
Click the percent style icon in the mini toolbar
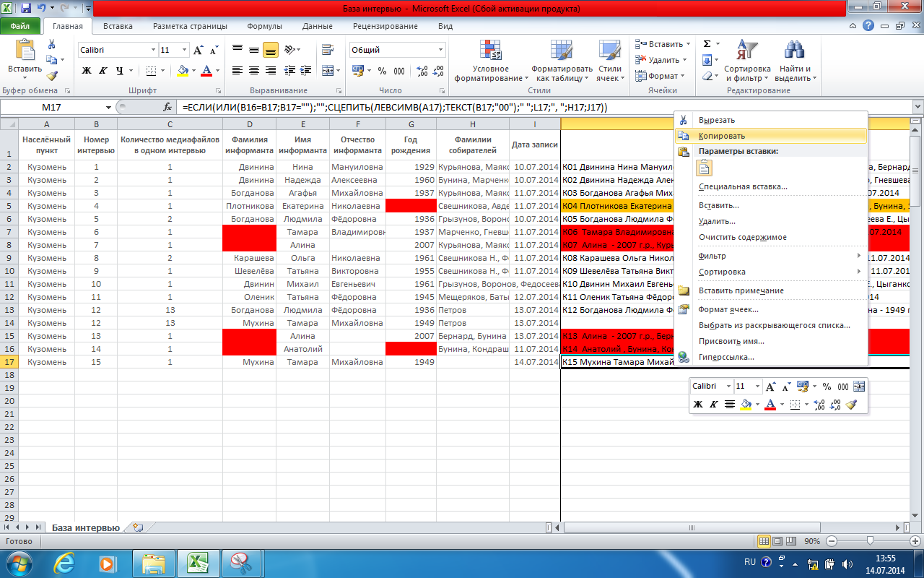tap(827, 387)
